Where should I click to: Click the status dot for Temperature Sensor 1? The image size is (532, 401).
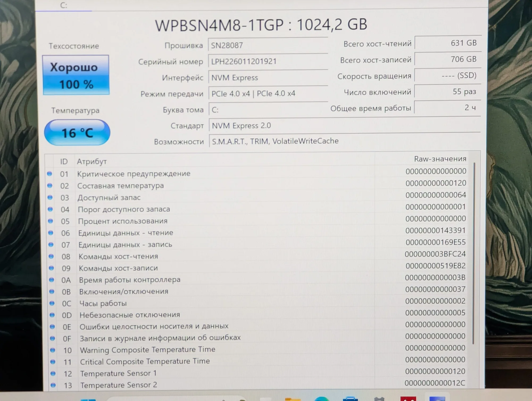(53, 374)
